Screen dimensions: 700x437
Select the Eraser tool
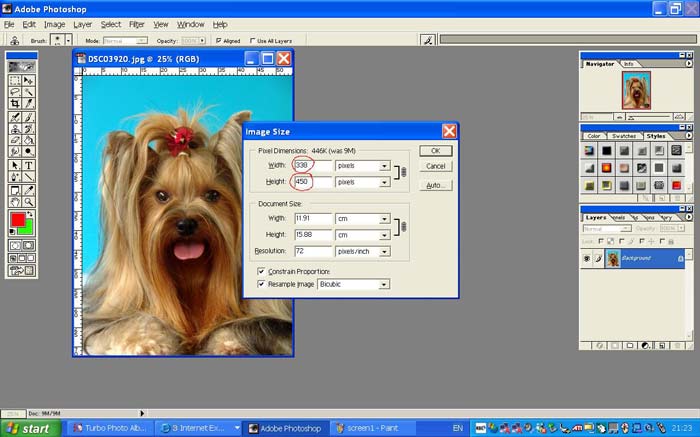click(x=15, y=141)
